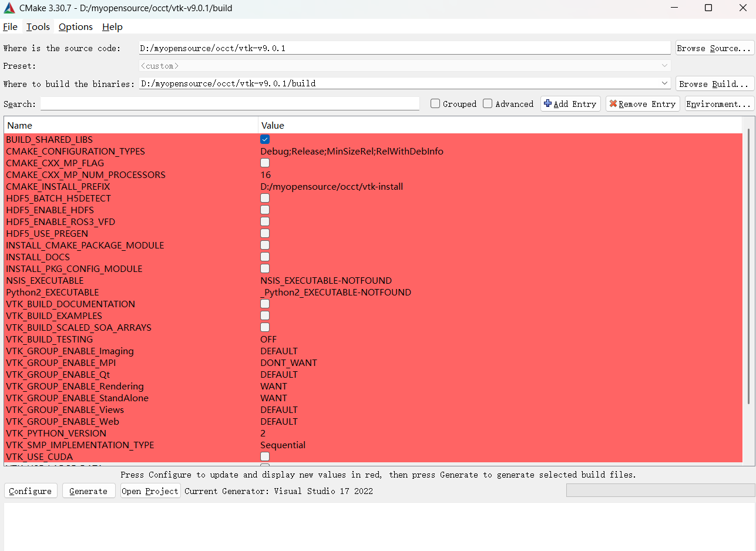Toggle the Grouped checkbox
The image size is (756, 551).
click(x=435, y=103)
